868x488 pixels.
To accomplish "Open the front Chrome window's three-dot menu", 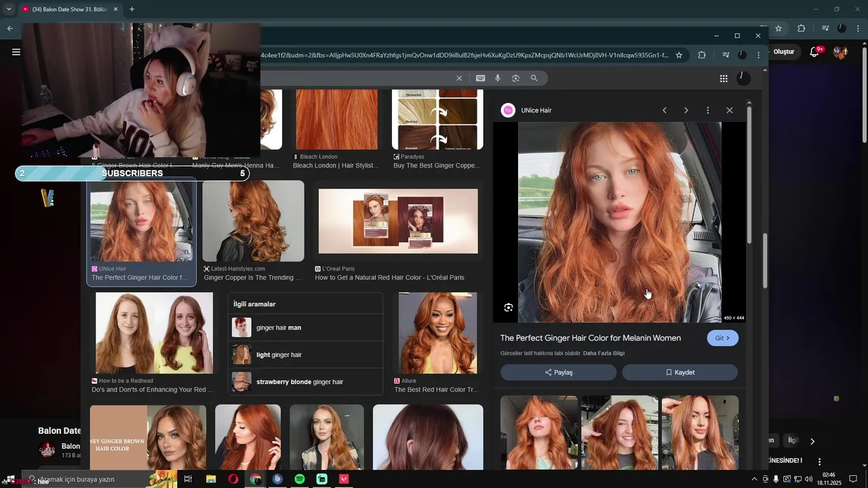I will click(x=759, y=55).
